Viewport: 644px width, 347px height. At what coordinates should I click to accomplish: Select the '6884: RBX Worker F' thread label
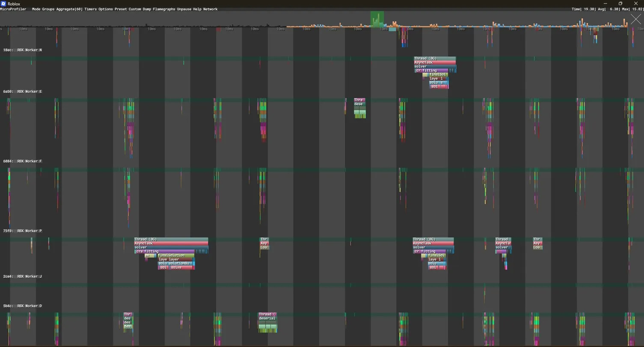pos(23,161)
